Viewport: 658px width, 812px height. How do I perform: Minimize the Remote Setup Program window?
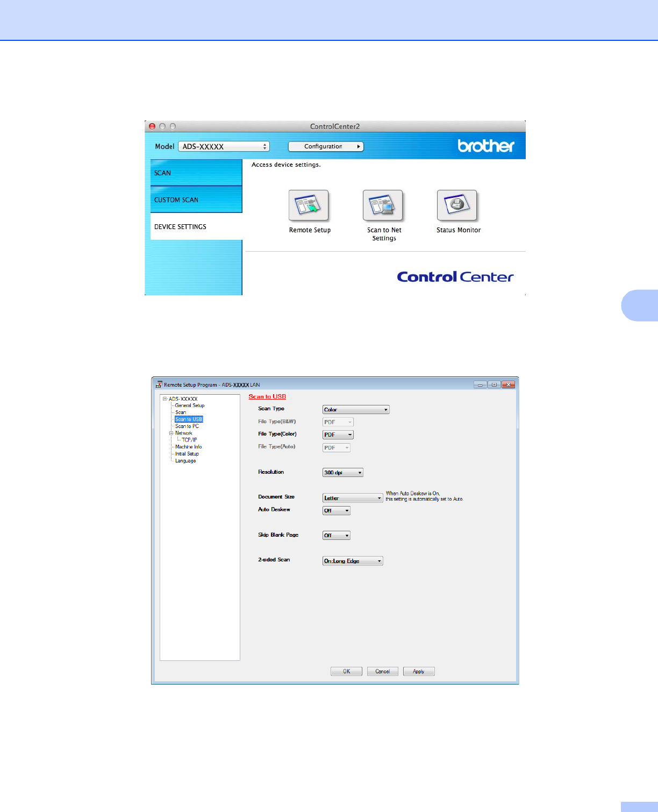(x=481, y=384)
